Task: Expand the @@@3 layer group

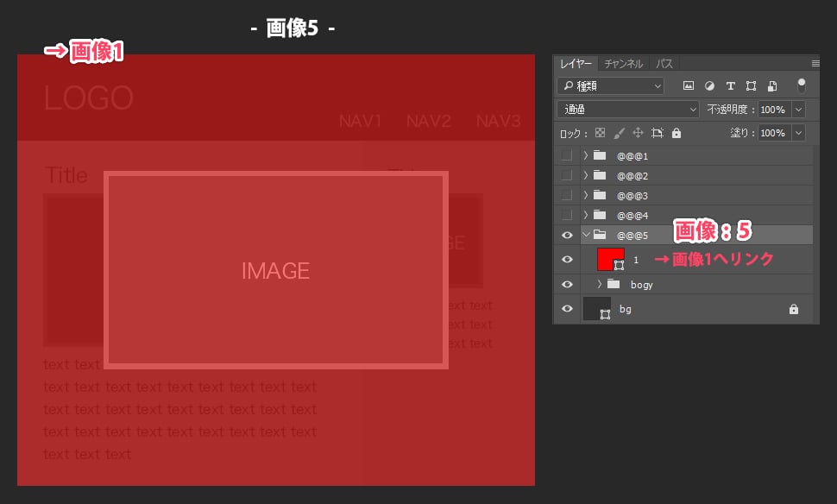Action: point(586,195)
